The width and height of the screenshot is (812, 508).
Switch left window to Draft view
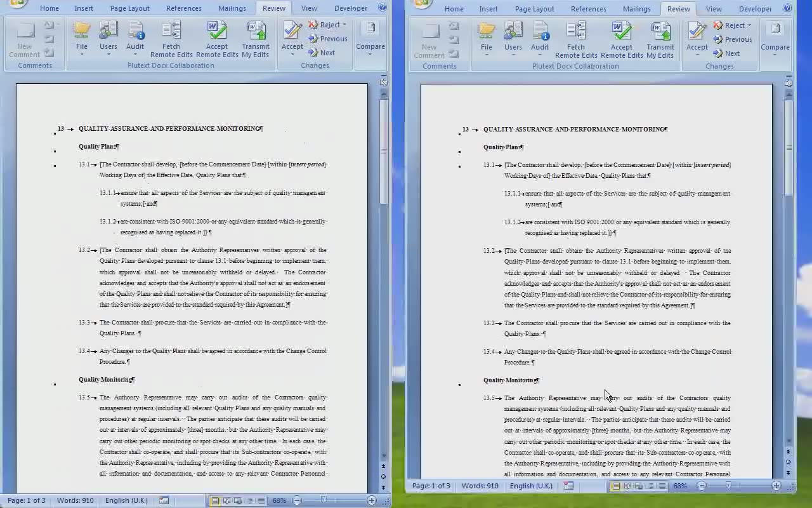point(261,500)
